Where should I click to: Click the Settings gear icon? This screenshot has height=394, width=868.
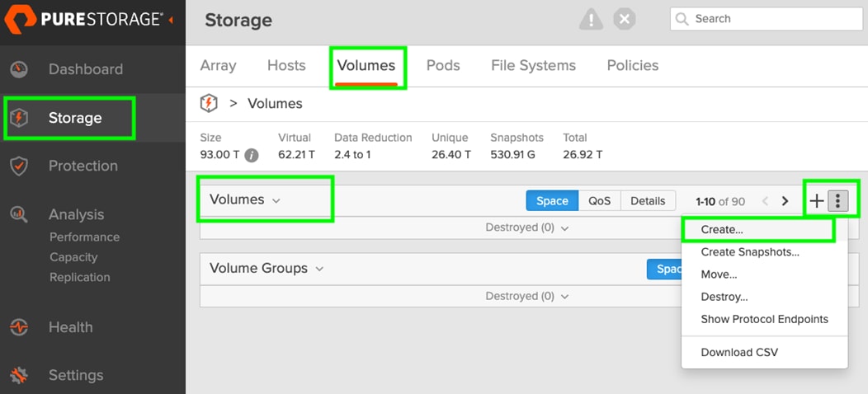tap(18, 375)
